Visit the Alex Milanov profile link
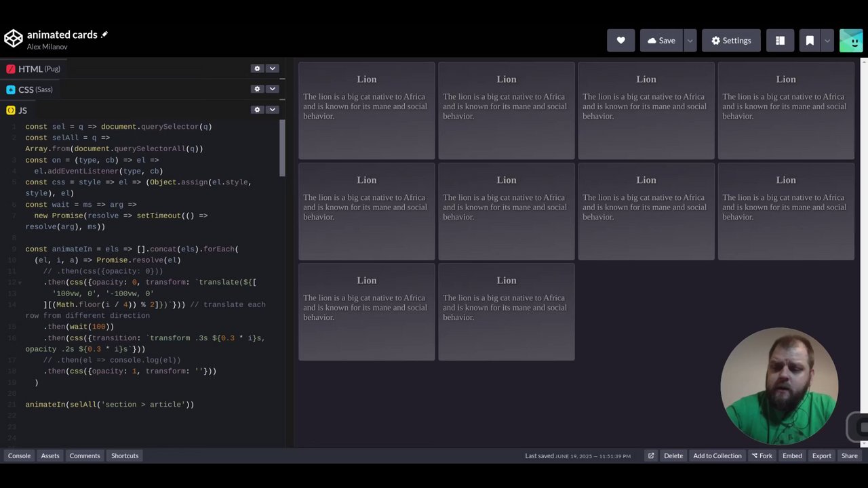This screenshot has width=868, height=488. 47,47
